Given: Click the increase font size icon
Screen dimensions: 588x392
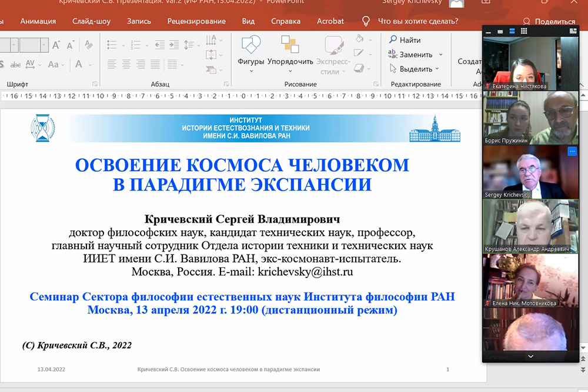Looking at the screenshot, I should point(56,45).
